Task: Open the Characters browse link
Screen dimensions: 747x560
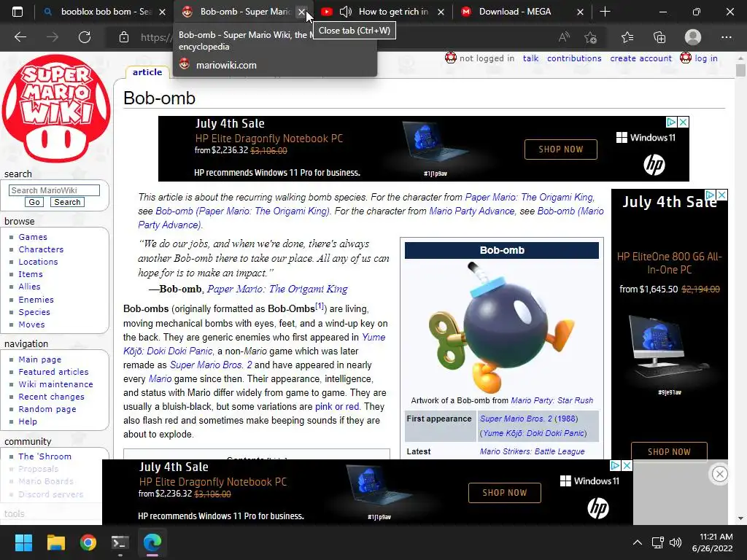Action: [41, 249]
